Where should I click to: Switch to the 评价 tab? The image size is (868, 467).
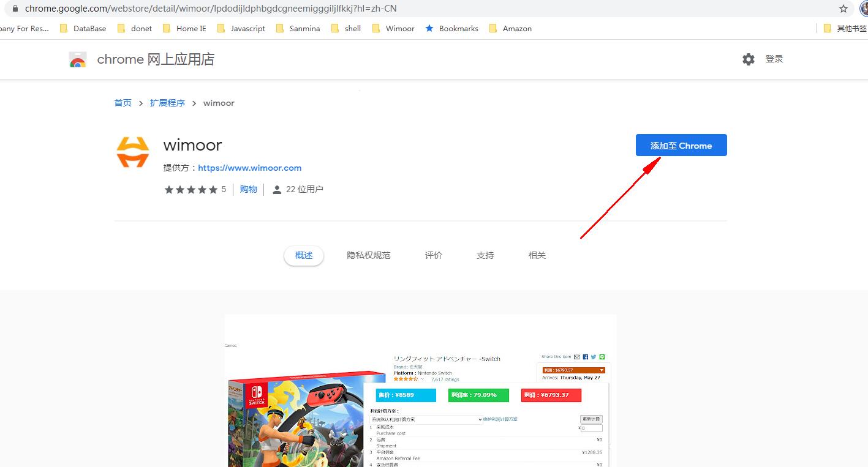pos(434,255)
